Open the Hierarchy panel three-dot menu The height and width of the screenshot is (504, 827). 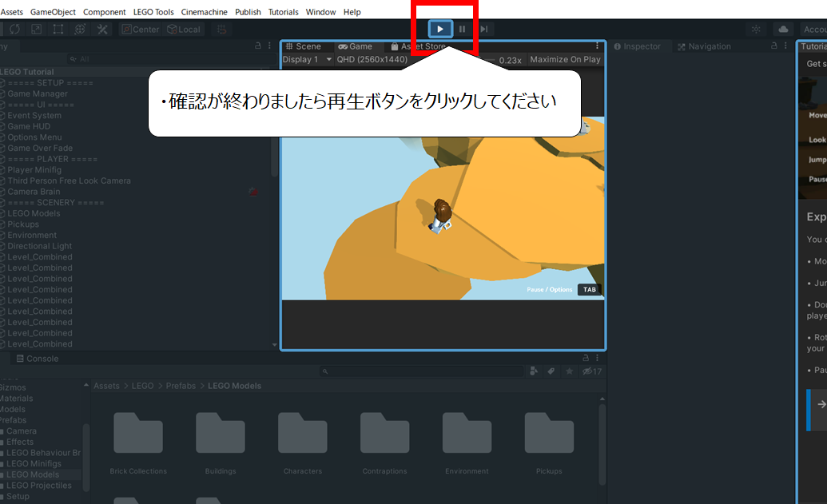[269, 46]
